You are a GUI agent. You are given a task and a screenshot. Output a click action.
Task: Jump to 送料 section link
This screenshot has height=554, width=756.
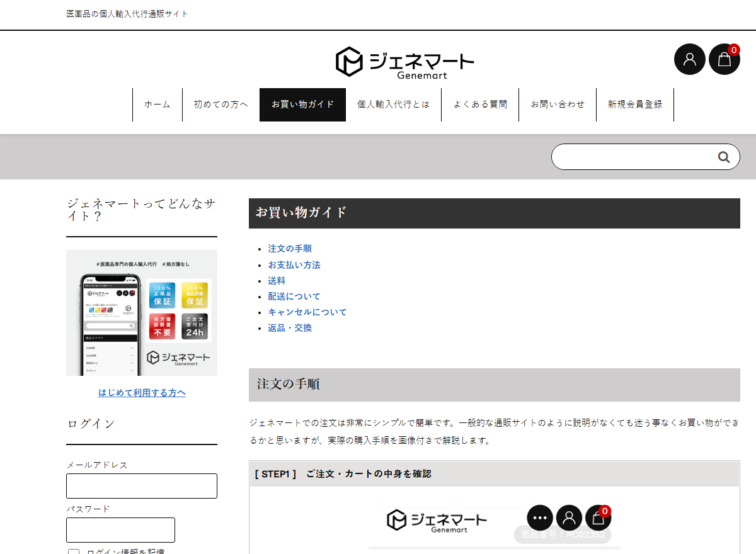click(277, 281)
